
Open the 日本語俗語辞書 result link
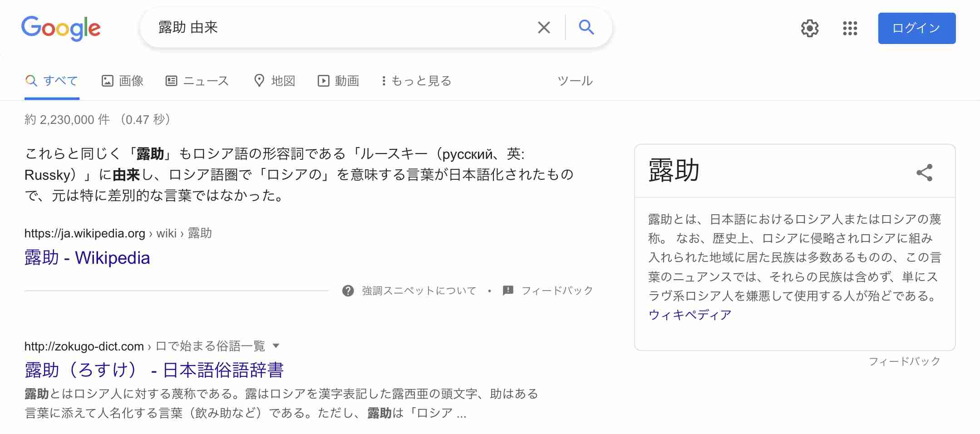pos(154,370)
